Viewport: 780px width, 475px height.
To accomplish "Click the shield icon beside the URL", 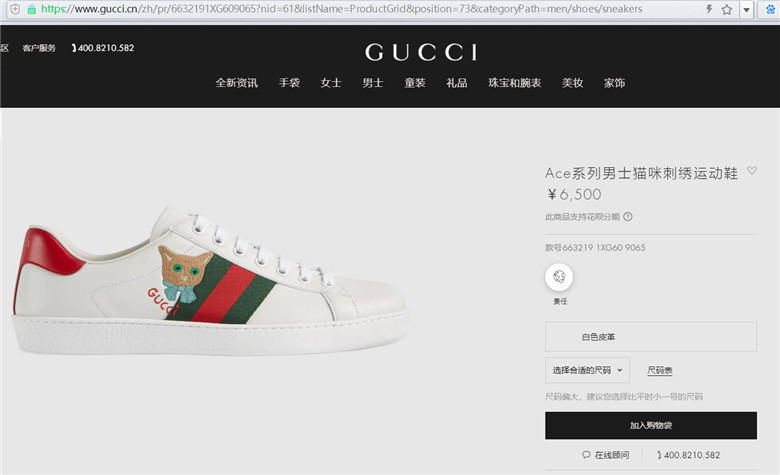I will (15, 9).
